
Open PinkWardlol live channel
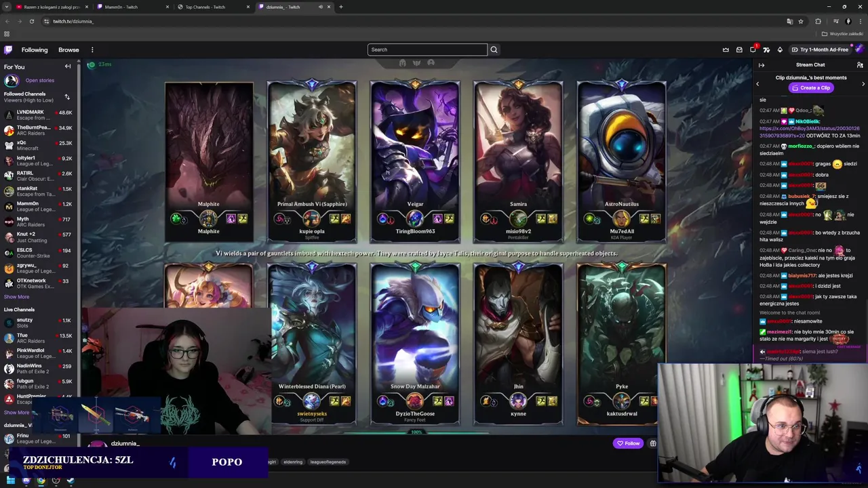click(x=39, y=353)
